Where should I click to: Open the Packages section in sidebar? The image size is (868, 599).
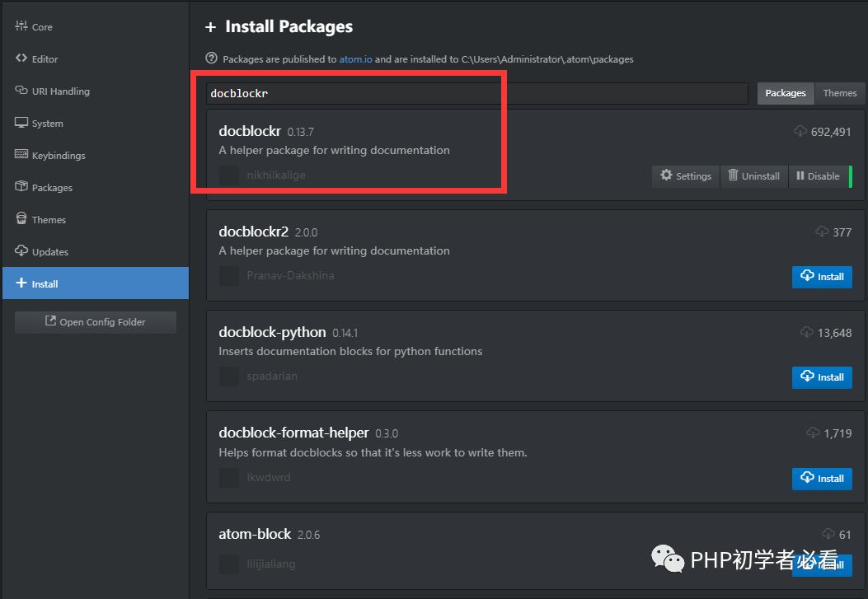[x=51, y=188]
